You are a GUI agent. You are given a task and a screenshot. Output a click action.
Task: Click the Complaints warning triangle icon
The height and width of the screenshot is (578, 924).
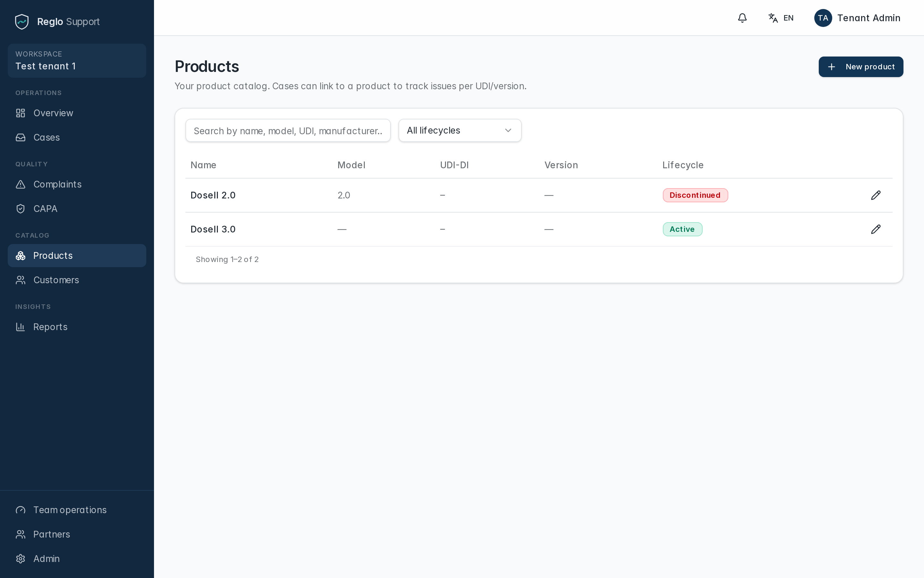(21, 185)
